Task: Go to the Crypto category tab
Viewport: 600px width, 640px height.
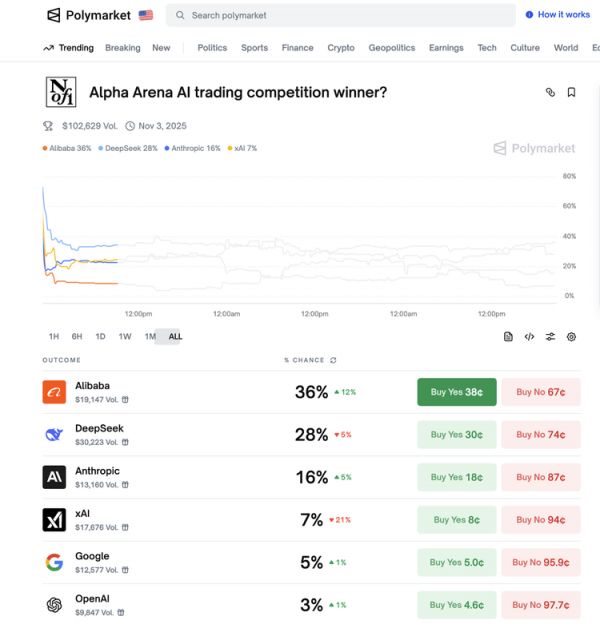Action: click(x=341, y=48)
